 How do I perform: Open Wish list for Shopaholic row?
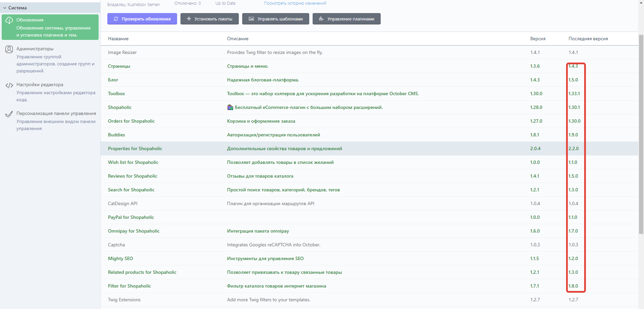(x=369, y=162)
